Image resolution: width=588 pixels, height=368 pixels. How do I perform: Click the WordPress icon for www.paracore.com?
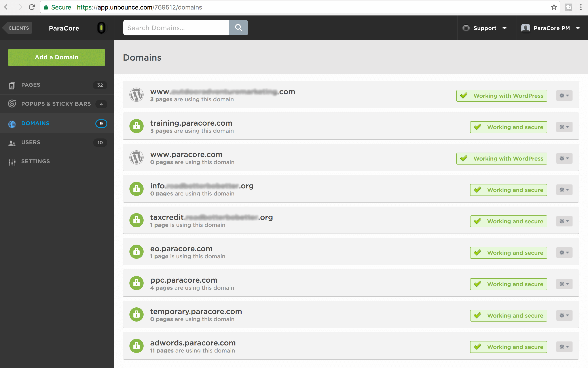pos(136,157)
